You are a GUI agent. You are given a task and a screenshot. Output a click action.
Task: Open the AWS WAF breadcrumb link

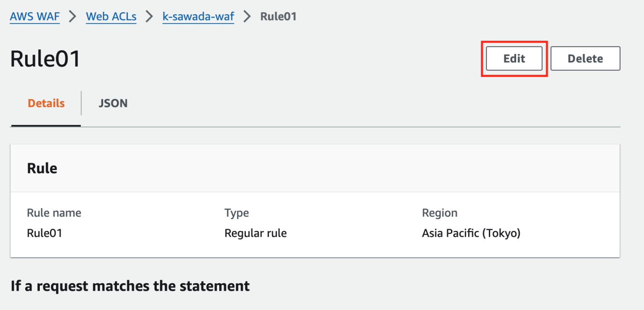pos(34,16)
